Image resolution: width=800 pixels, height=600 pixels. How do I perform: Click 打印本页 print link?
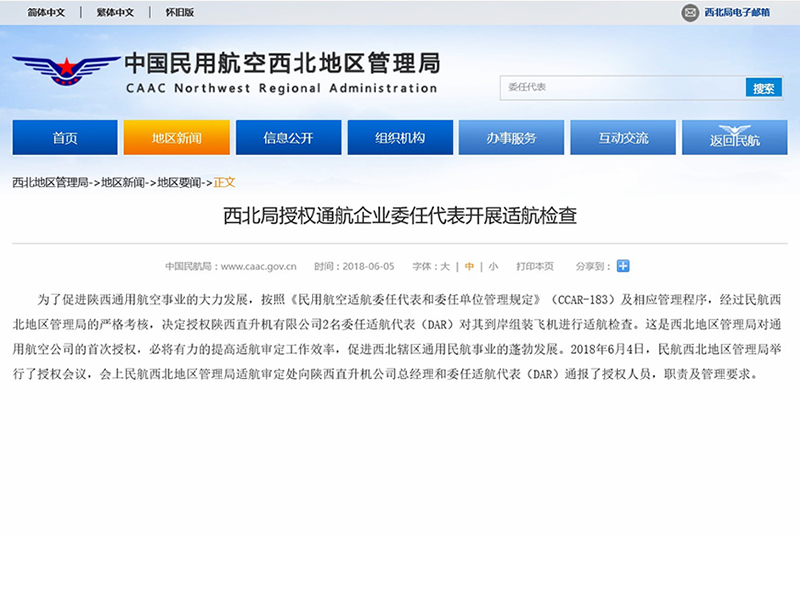pos(535,266)
